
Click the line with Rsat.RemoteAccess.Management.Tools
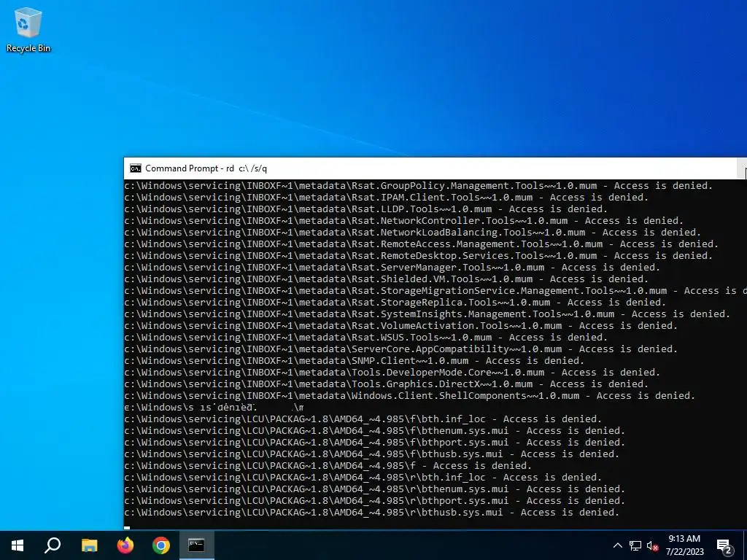422,244
